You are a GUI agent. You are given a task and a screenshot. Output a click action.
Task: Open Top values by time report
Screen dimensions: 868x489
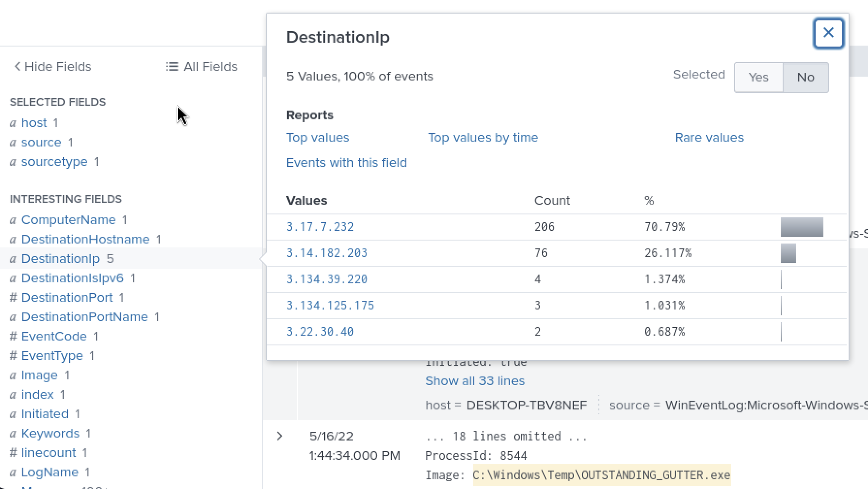483,137
